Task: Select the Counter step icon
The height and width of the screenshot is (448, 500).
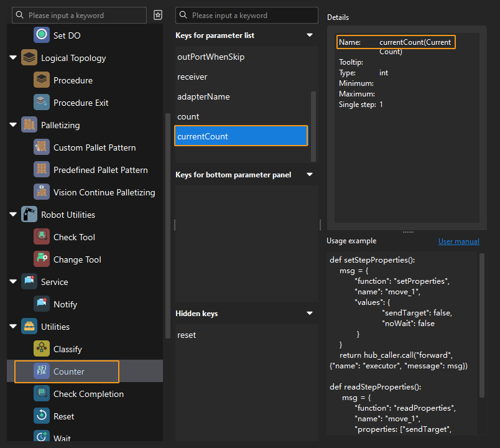Action: coord(42,371)
